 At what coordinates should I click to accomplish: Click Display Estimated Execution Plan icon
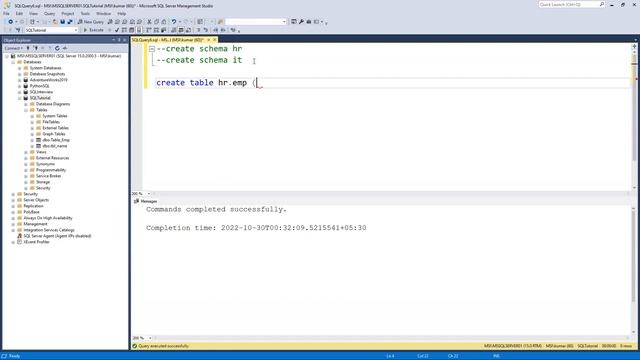[124, 30]
